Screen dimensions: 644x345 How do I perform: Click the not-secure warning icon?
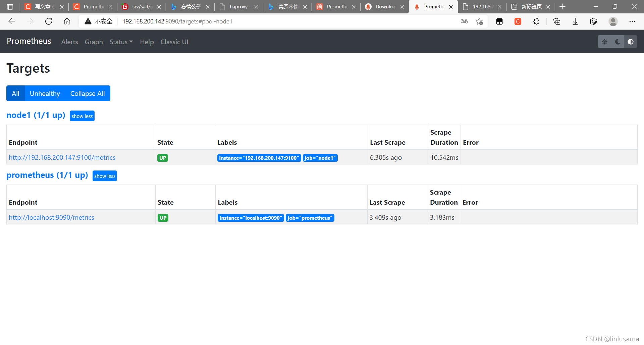click(x=88, y=21)
